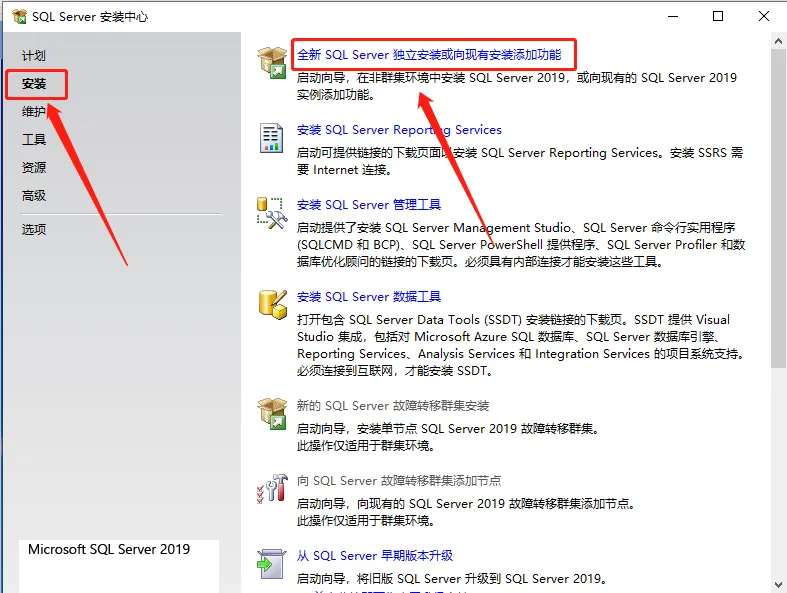Click the description mentioning SQLCMD 和 BCP

[521, 245]
